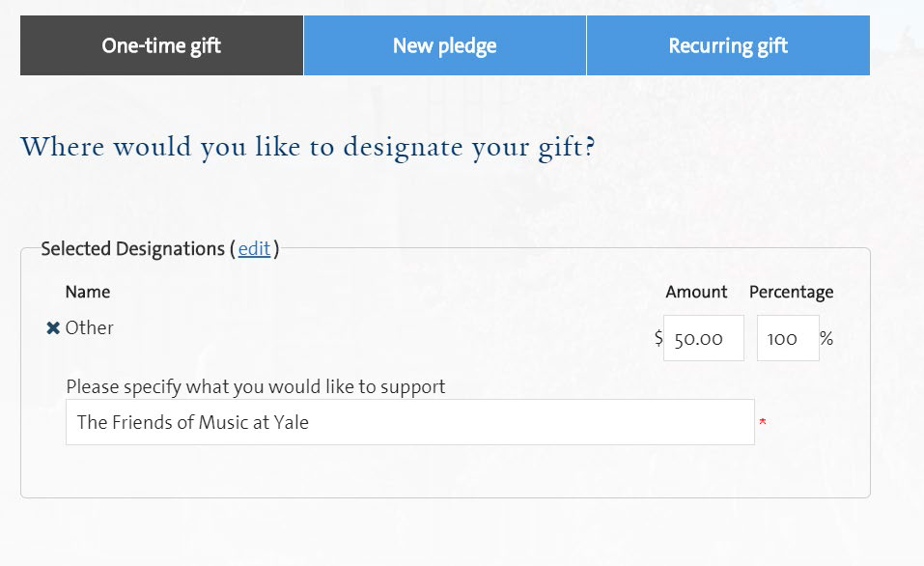The height and width of the screenshot is (566, 924).
Task: Click the 'Where would you like to designate' heading
Action: (308, 148)
